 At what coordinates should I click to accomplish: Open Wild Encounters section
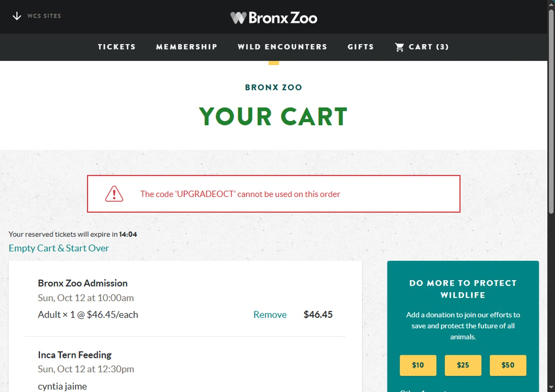click(282, 47)
